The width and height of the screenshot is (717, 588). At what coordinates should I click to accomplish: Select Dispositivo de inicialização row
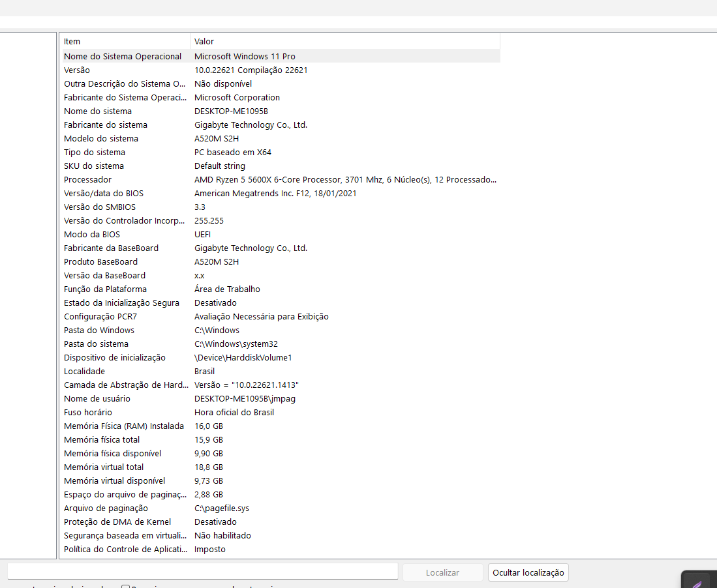281,358
